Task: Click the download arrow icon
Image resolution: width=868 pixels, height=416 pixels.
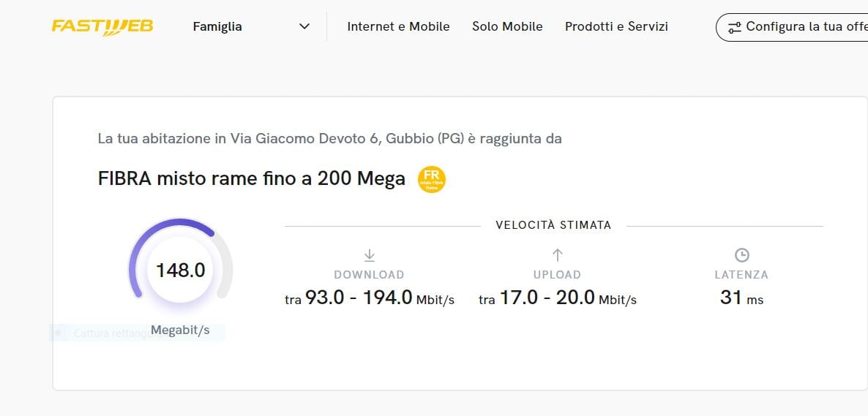Action: point(370,255)
